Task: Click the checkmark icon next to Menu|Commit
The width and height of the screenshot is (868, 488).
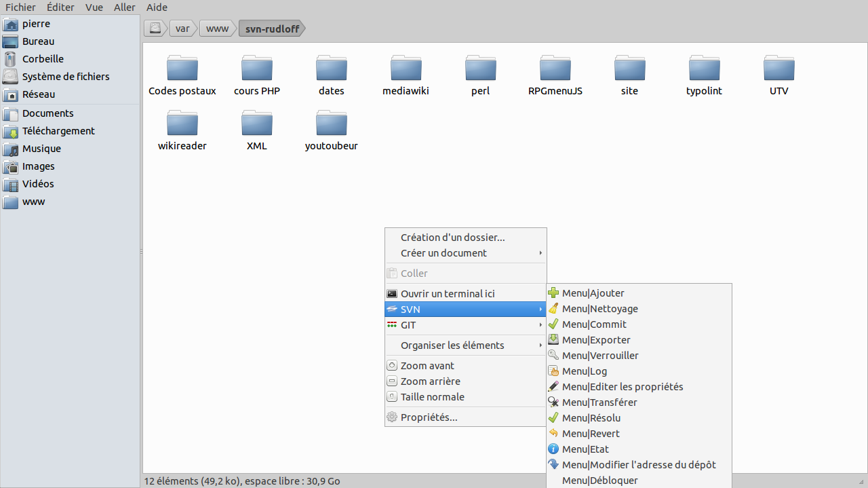Action: pos(553,324)
